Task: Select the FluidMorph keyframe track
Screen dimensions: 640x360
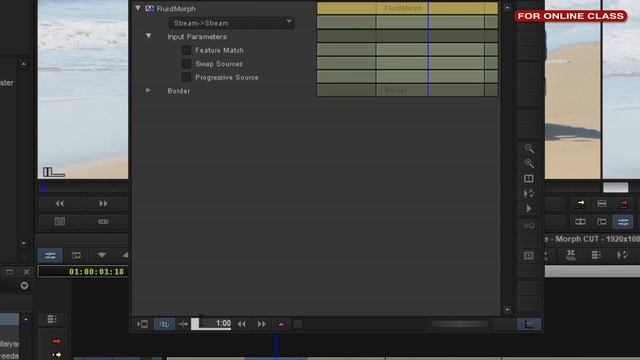Action: (407, 8)
